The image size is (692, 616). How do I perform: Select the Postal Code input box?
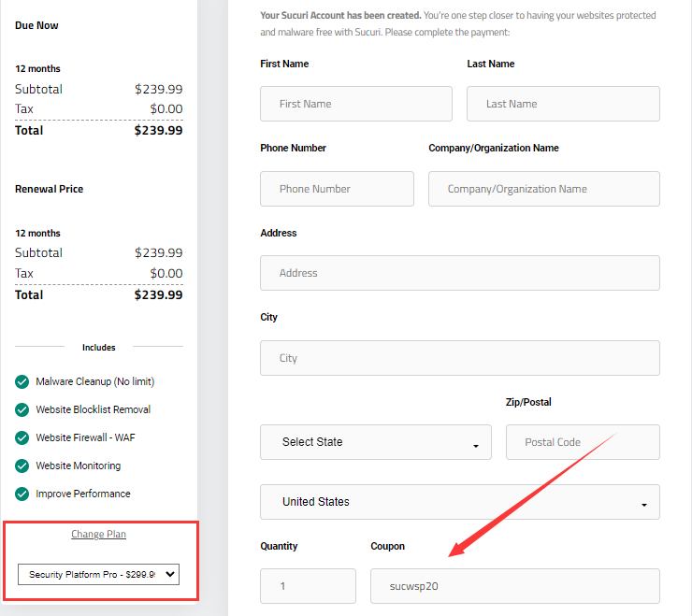[582, 442]
